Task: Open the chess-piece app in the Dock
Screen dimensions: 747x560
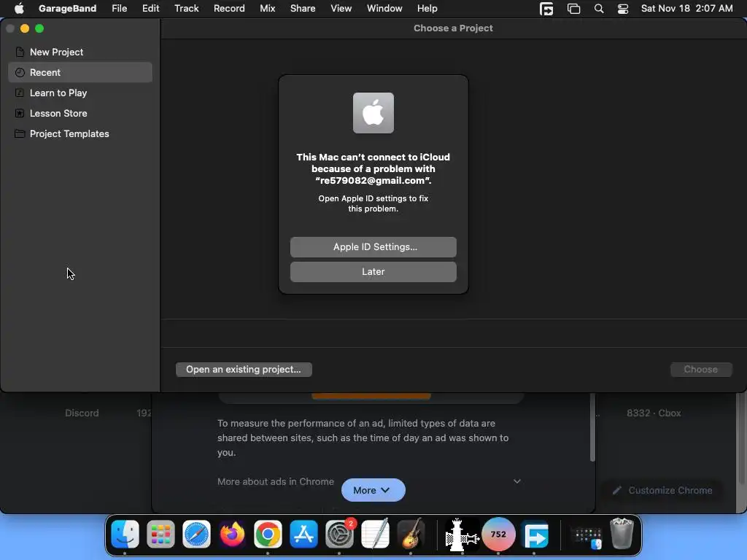Action: coord(462,534)
